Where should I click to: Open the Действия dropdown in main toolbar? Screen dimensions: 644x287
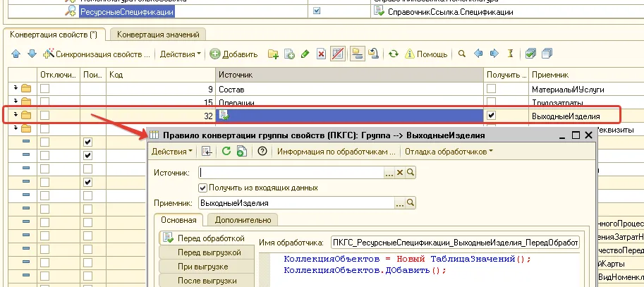[x=180, y=54]
